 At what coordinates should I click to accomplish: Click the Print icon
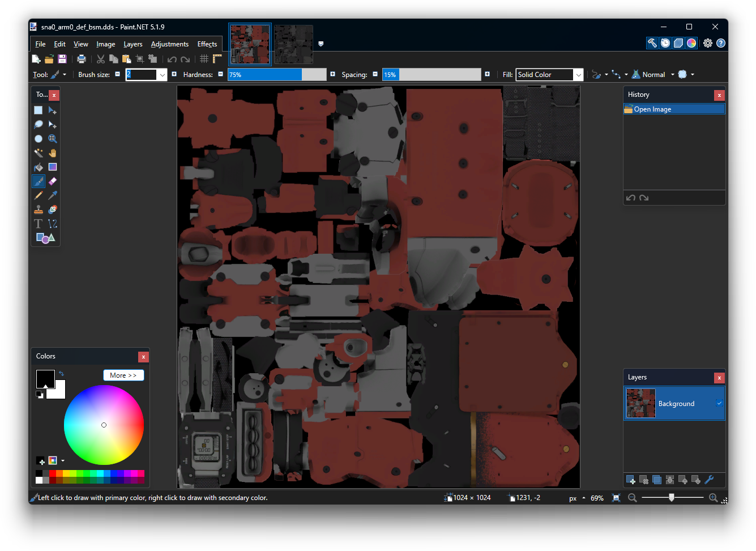82,59
